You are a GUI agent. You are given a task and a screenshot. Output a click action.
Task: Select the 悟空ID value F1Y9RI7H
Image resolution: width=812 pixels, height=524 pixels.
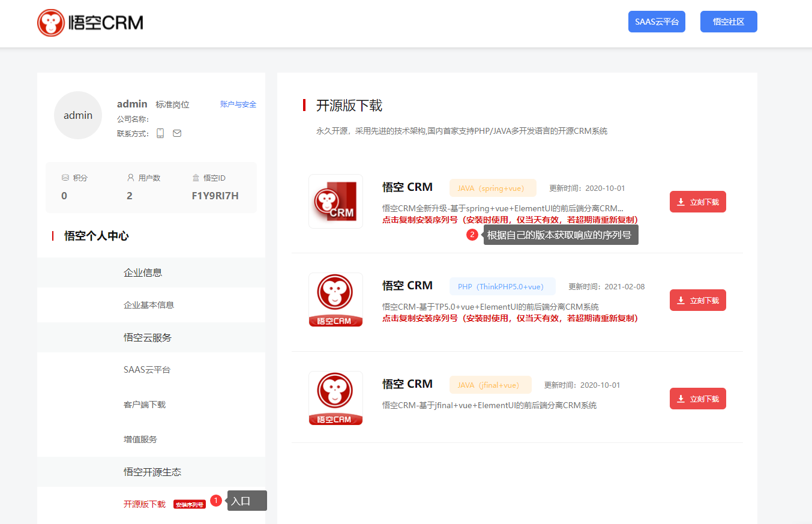point(215,196)
